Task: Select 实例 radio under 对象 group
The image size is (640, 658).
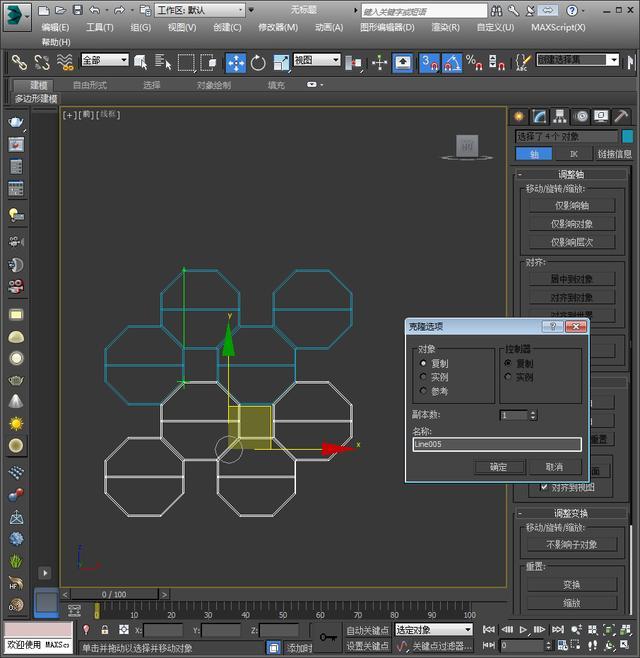Action: (x=424, y=377)
